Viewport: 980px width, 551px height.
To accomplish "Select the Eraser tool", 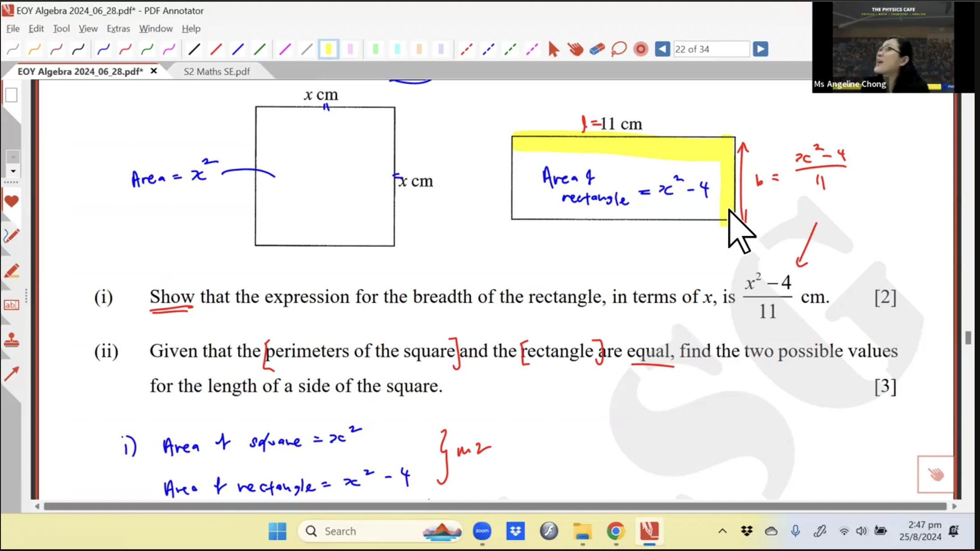I will (x=596, y=49).
